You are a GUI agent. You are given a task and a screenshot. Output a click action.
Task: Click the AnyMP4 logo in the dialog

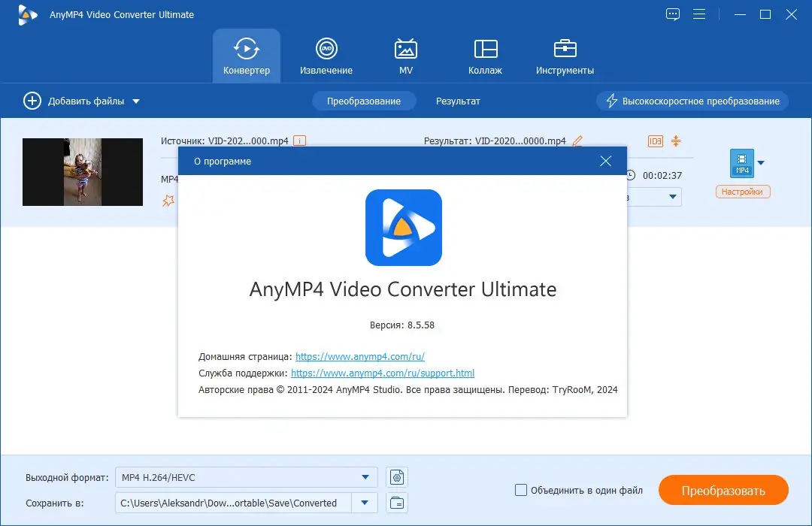pyautogui.click(x=404, y=227)
